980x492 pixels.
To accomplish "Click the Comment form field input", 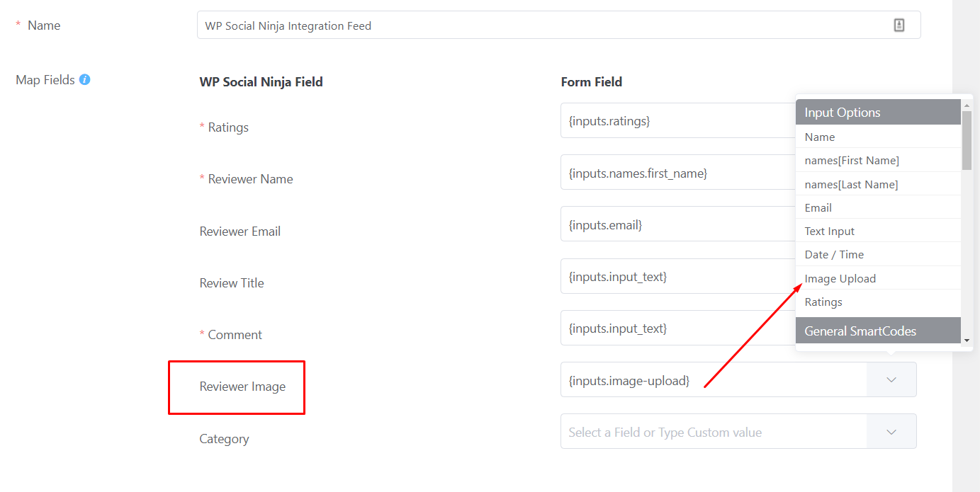I will pos(677,328).
